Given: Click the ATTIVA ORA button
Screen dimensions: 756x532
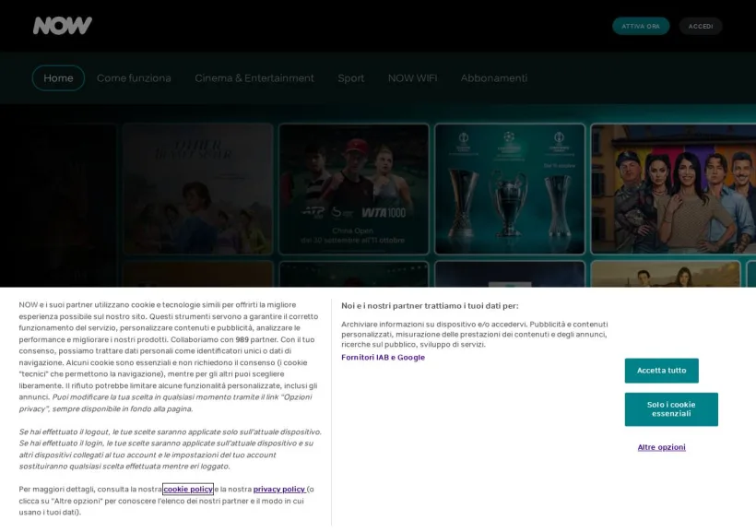Looking at the screenshot, I should [641, 26].
